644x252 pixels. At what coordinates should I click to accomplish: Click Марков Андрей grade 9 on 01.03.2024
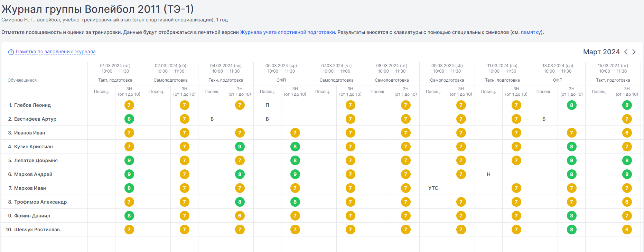point(129,174)
